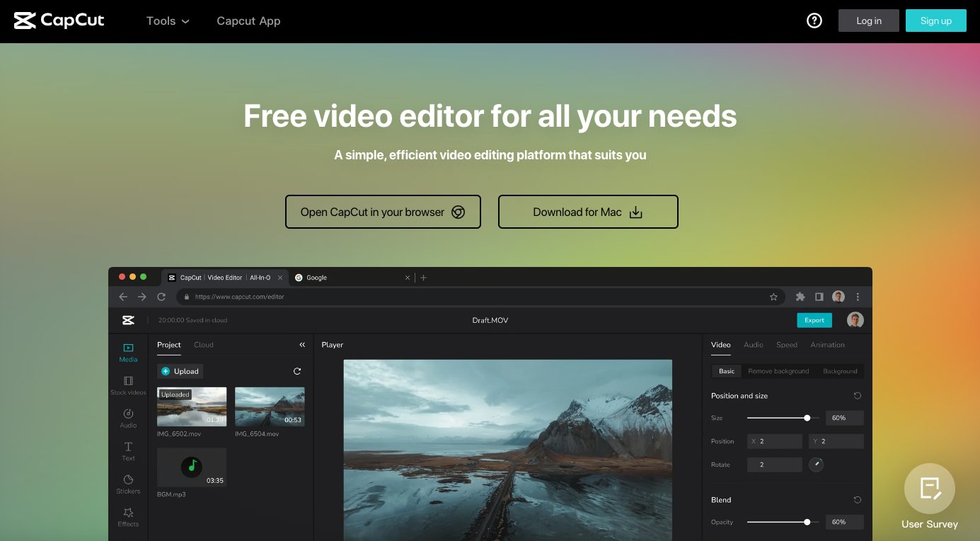Open the Capcut App menu item

[x=248, y=21]
